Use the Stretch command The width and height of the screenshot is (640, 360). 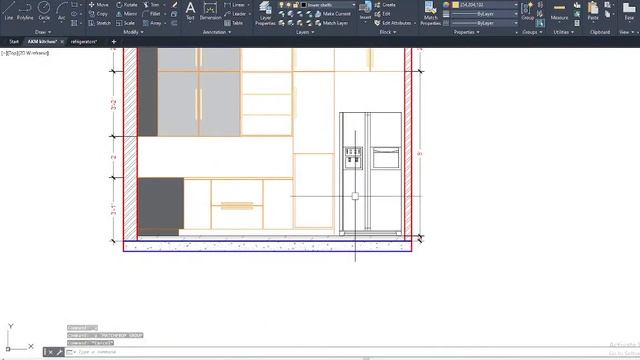(x=100, y=23)
